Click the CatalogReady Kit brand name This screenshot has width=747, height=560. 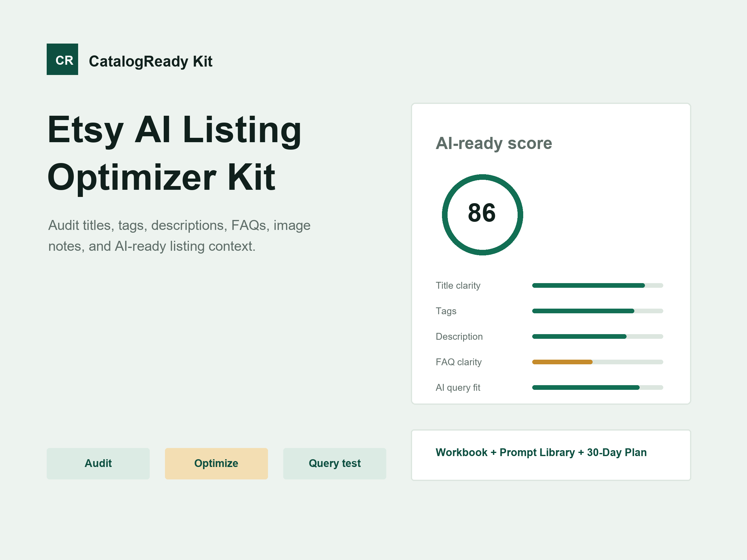point(151,61)
